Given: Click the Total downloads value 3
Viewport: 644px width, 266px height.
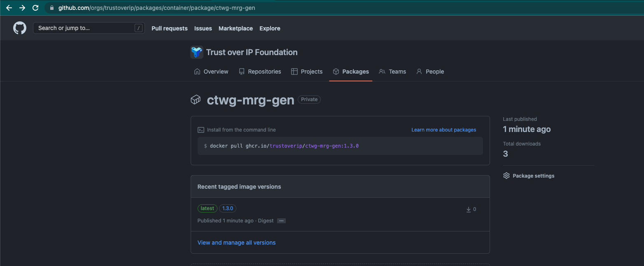Looking at the screenshot, I should click(x=506, y=154).
